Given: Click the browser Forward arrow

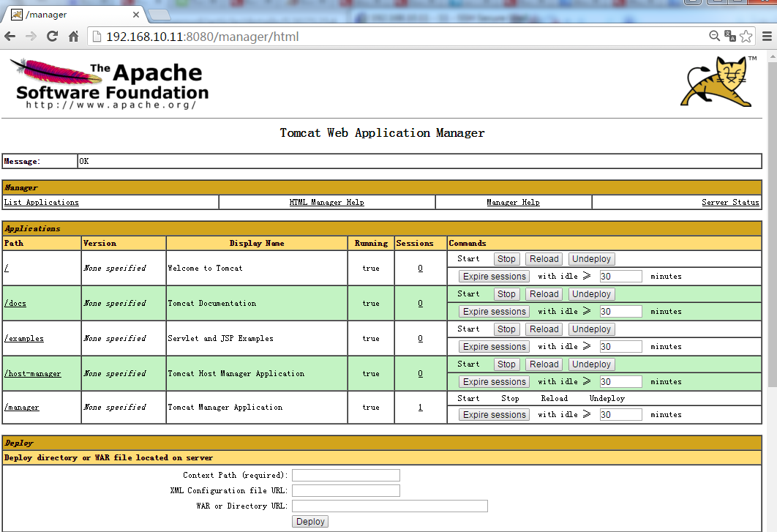Looking at the screenshot, I should coord(31,36).
